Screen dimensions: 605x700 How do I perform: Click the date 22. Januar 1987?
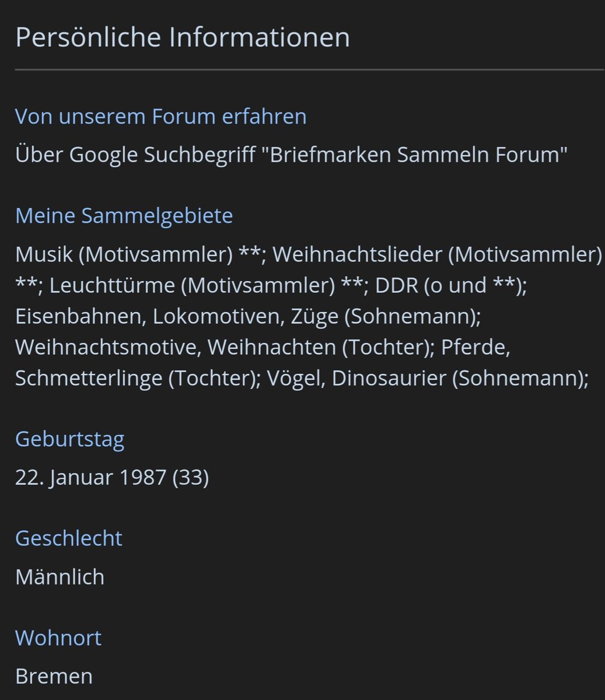click(90, 478)
